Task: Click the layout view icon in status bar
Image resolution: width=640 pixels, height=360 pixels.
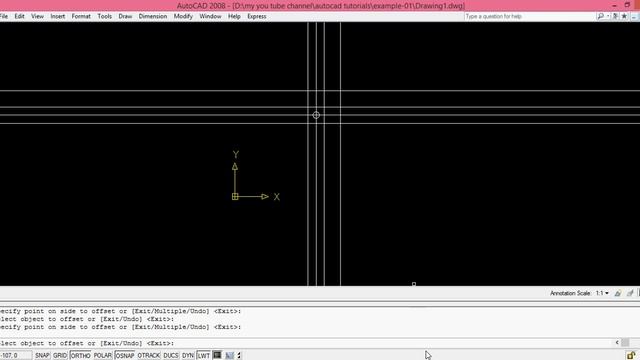Action: pos(230,356)
